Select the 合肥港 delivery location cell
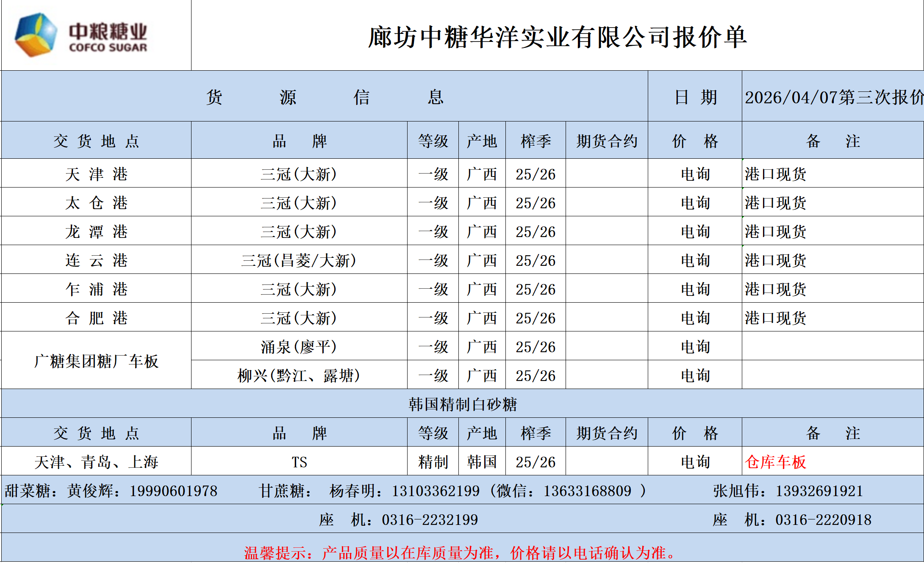 (96, 318)
